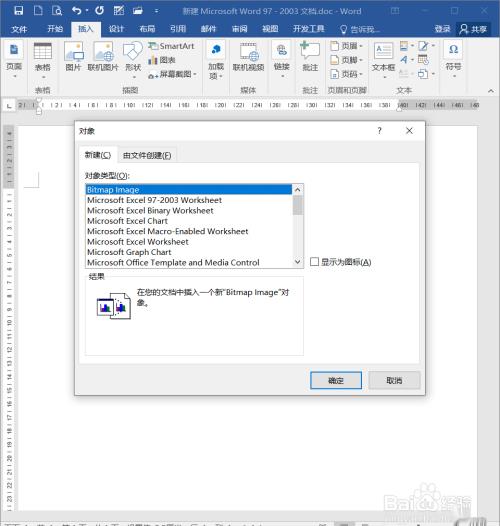Switch to Create from File (由文件创建) tab

[x=147, y=155]
